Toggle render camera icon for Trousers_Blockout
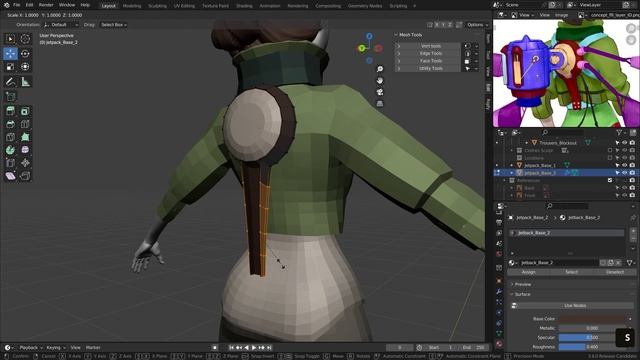The width and height of the screenshot is (640, 360). [632, 143]
